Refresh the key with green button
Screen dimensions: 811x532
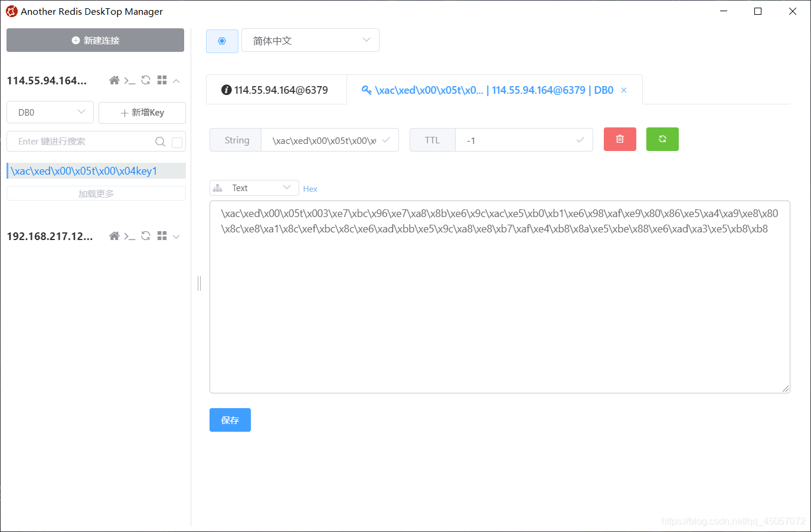[x=662, y=139]
